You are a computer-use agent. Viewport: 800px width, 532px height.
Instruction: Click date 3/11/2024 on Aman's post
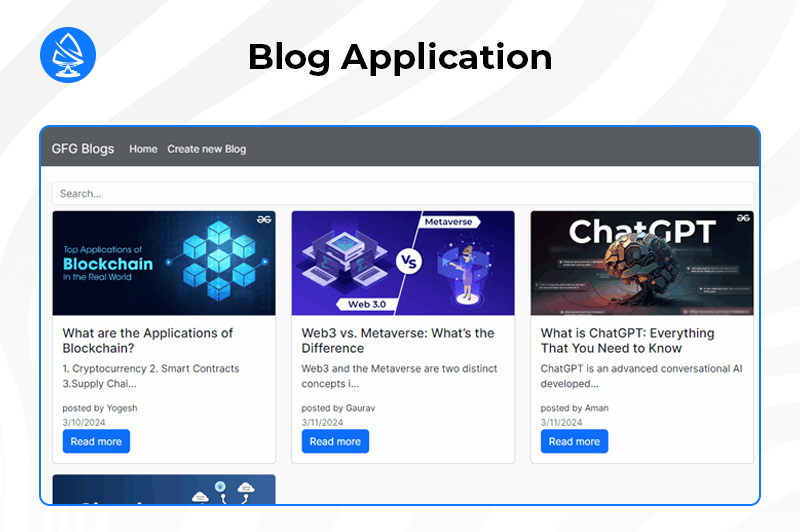coord(561,422)
